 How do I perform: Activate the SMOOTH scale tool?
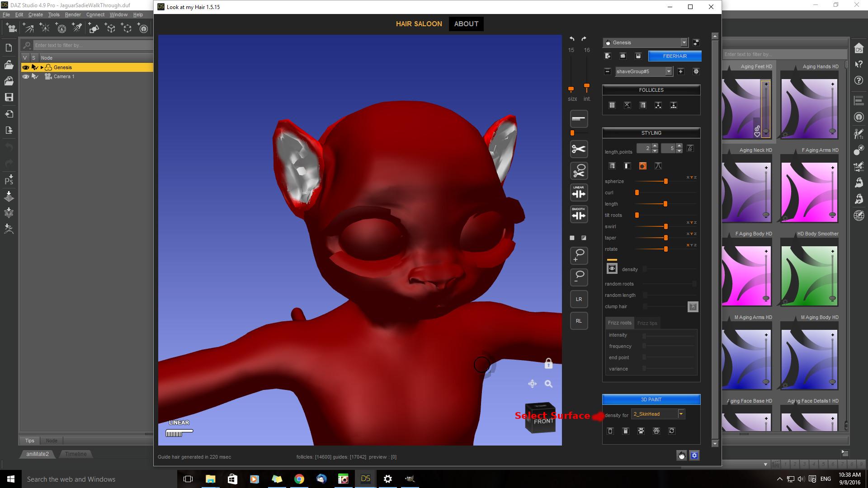coord(579,214)
